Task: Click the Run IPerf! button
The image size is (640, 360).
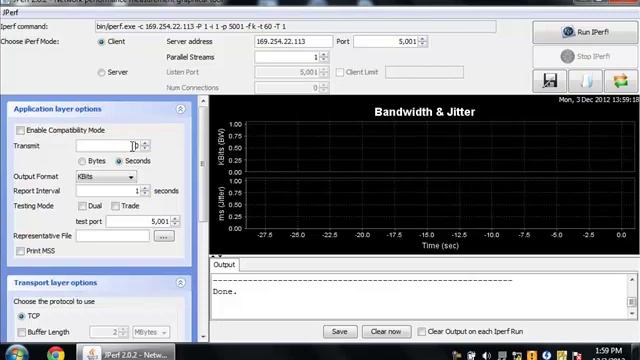Action: [585, 32]
